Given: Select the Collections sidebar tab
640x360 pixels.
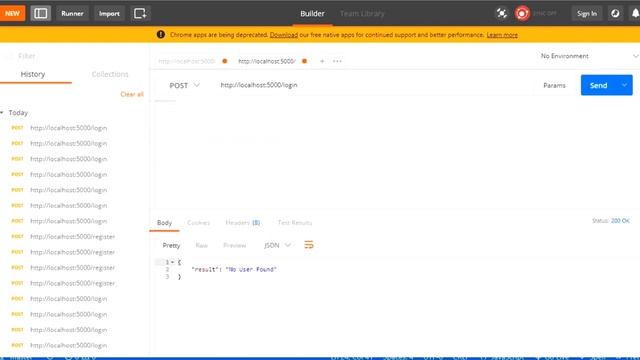Looking at the screenshot, I should pos(110,74).
